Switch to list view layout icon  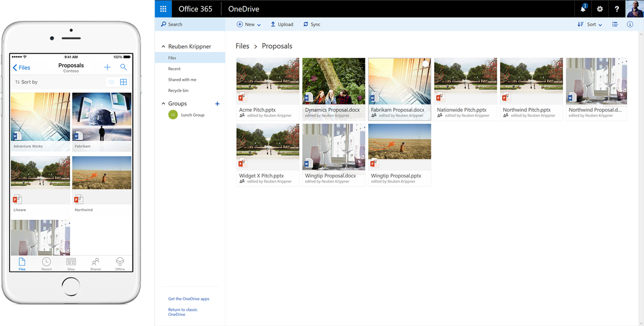click(x=615, y=24)
